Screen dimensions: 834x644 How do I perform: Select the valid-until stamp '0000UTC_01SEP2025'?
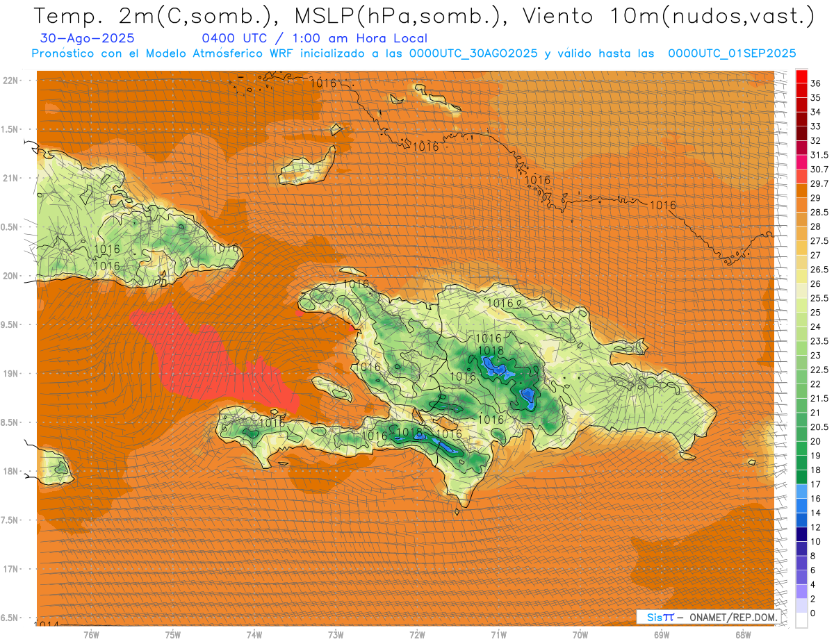[x=732, y=53]
